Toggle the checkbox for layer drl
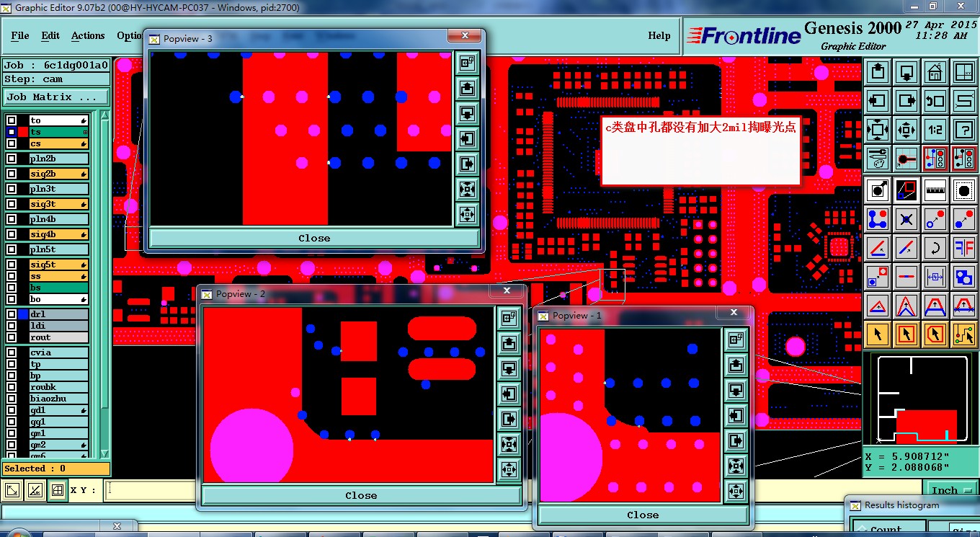The height and width of the screenshot is (537, 980). [x=12, y=314]
